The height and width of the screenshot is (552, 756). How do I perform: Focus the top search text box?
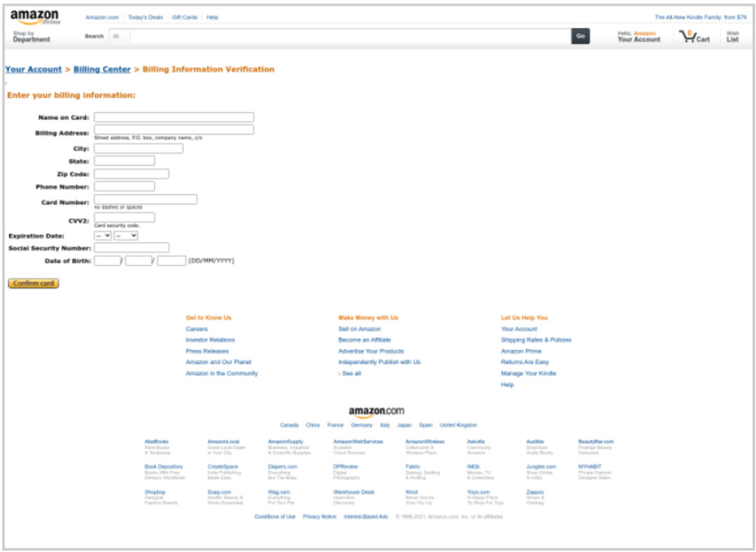(x=351, y=36)
